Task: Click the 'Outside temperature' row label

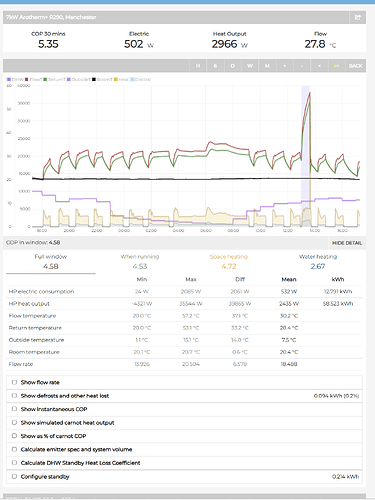Action: (x=36, y=340)
